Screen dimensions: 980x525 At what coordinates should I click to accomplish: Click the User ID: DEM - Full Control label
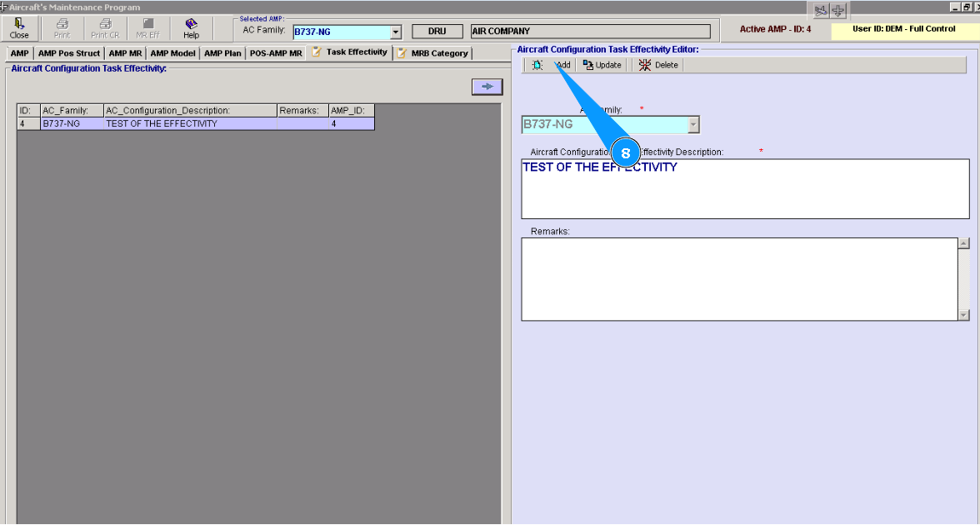pos(903,28)
